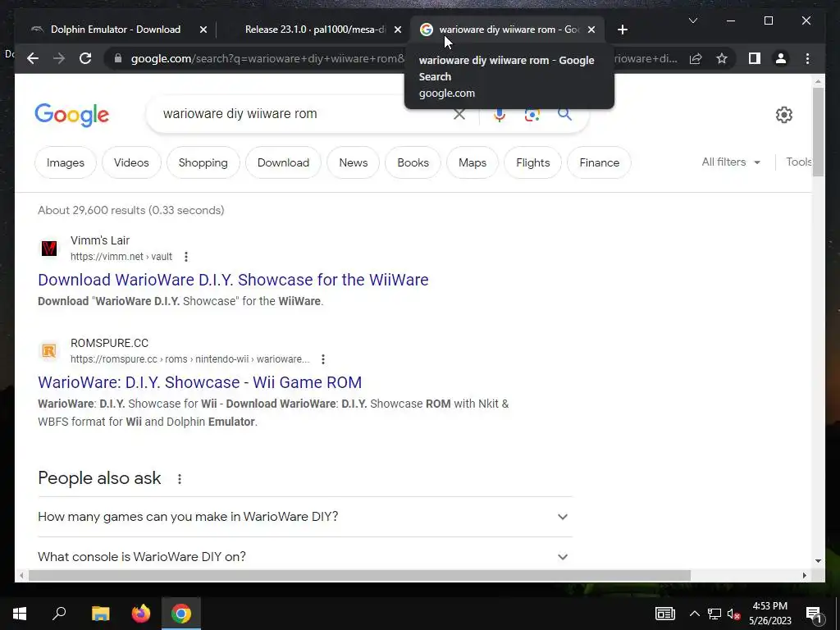Open a new tab with the plus button
This screenshot has width=840, height=630.
click(x=622, y=30)
